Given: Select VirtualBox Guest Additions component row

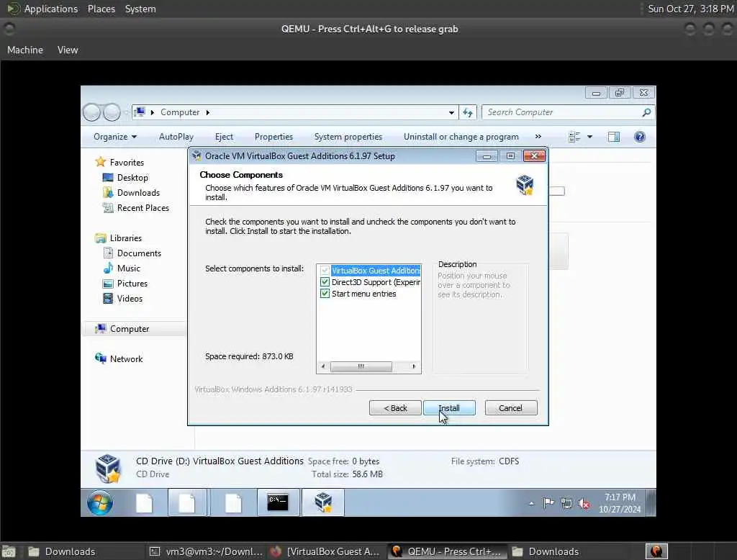Looking at the screenshot, I should (376, 271).
